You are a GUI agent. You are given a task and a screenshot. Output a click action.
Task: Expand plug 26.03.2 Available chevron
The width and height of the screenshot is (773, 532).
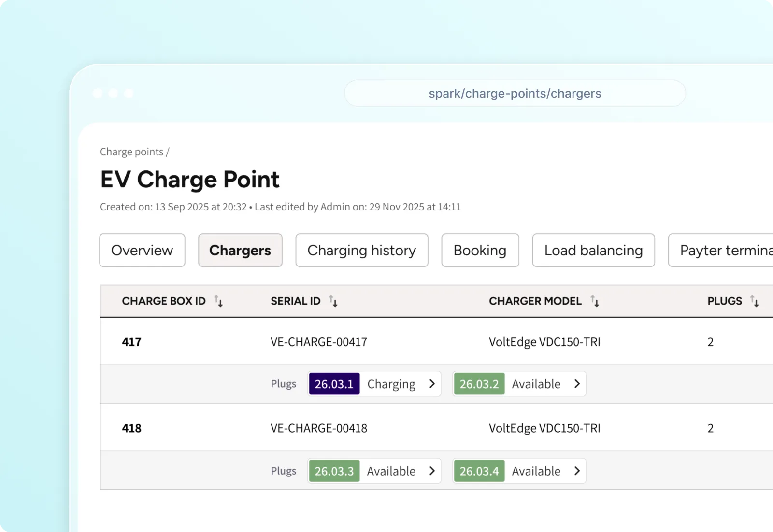(577, 384)
